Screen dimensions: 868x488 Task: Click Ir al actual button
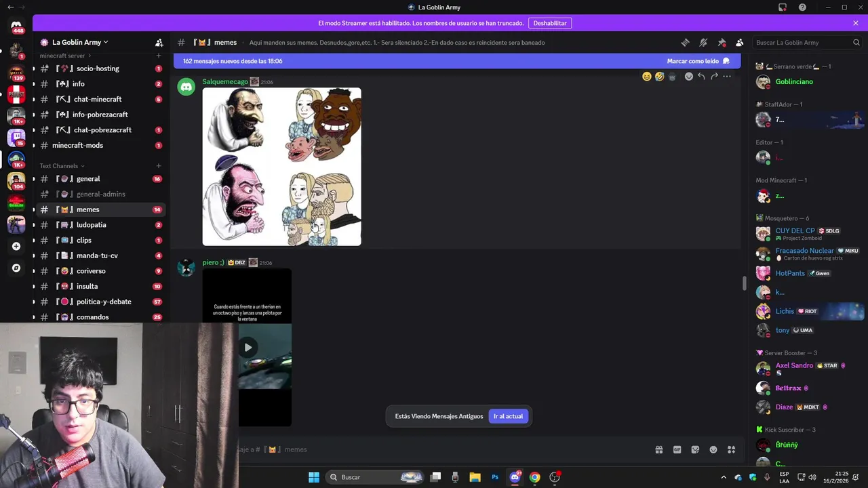pos(508,416)
